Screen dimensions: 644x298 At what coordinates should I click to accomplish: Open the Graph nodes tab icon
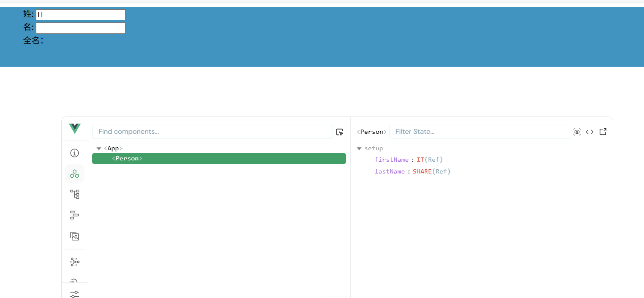[x=75, y=262]
